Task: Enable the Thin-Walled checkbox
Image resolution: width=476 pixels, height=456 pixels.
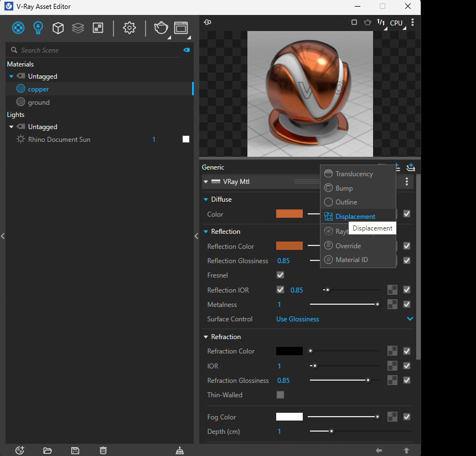Action: (x=280, y=394)
